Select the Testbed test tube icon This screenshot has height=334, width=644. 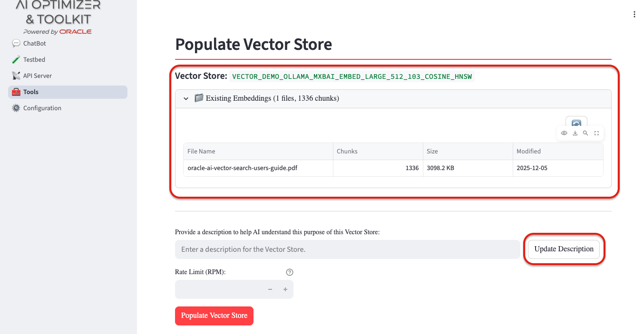17,59
